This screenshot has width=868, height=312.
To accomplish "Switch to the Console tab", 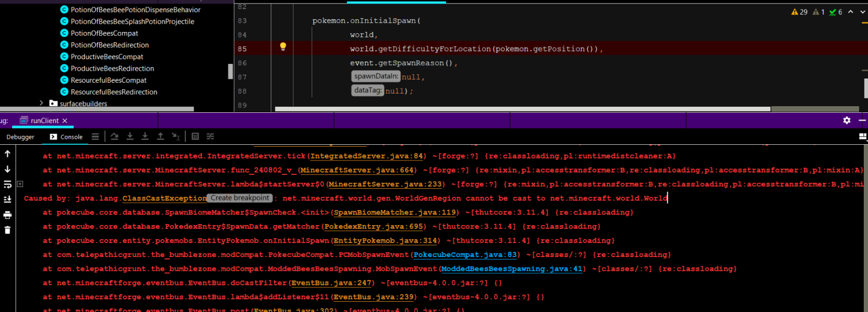I will pyautogui.click(x=66, y=137).
